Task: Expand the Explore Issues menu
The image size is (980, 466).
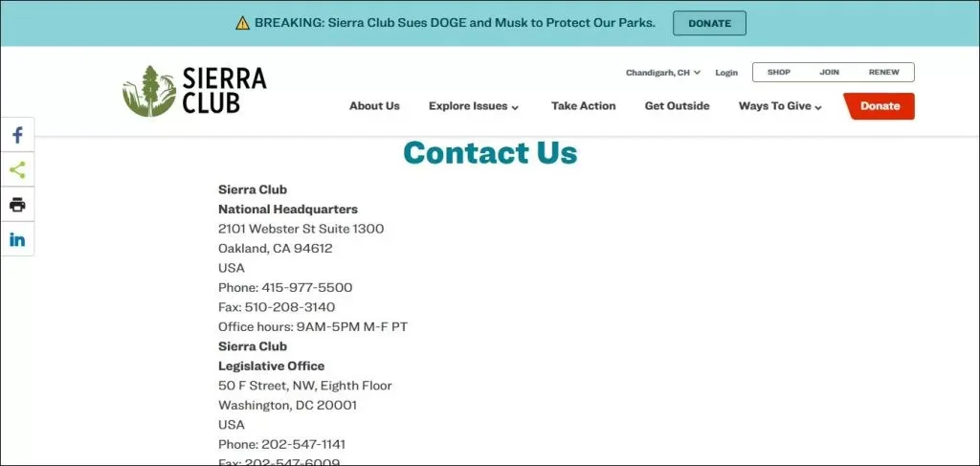Action: pyautogui.click(x=474, y=106)
